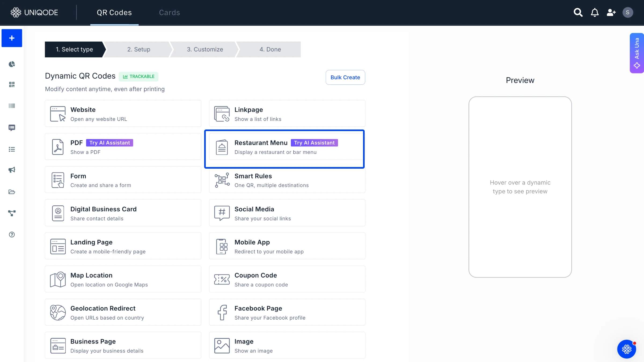Click 'Modify content anytime, even after printing' text
The width and height of the screenshot is (644, 362).
[105, 89]
